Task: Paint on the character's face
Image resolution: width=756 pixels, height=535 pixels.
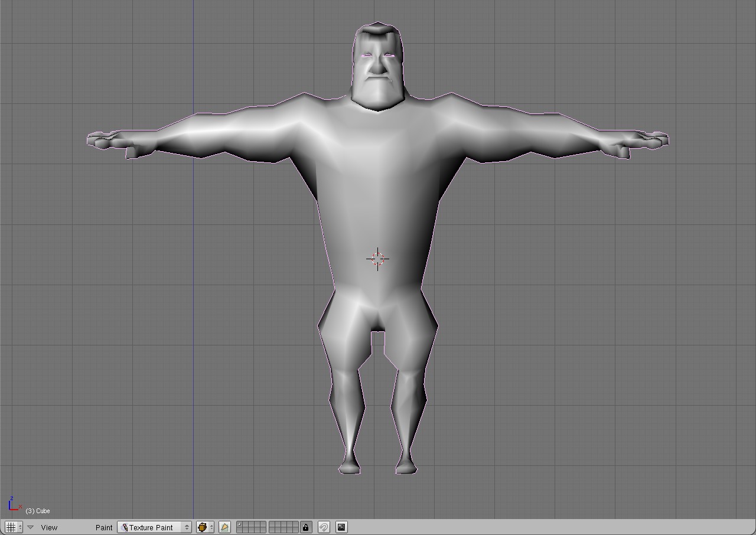Action: (x=378, y=68)
